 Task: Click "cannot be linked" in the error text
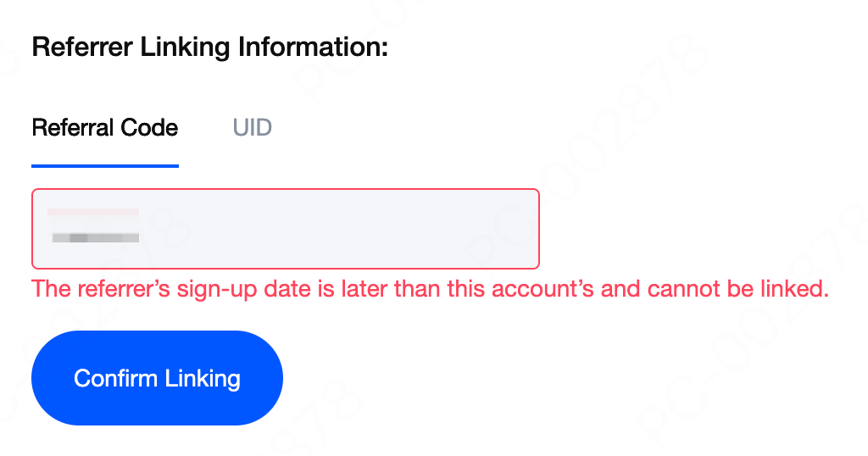click(x=737, y=289)
